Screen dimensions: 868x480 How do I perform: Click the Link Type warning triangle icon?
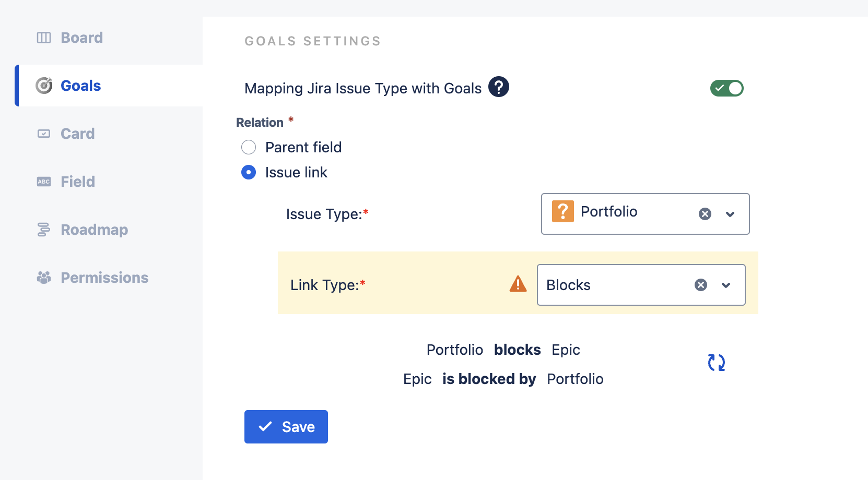(518, 284)
